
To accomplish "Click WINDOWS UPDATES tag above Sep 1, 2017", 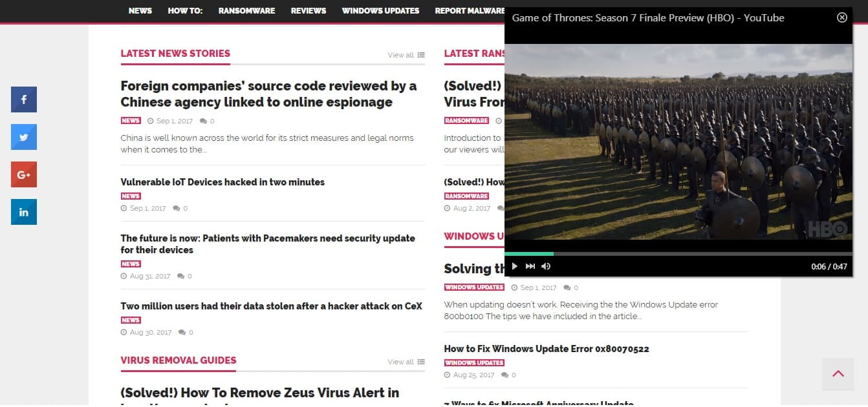I will click(x=474, y=287).
